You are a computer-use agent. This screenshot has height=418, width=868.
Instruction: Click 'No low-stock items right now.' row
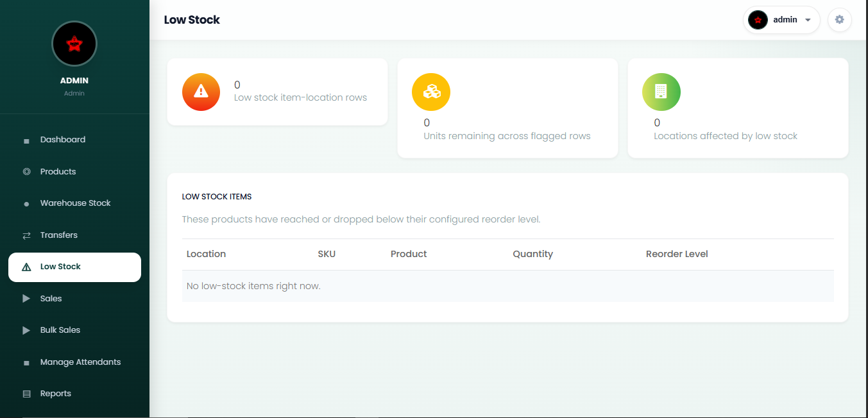click(x=507, y=286)
